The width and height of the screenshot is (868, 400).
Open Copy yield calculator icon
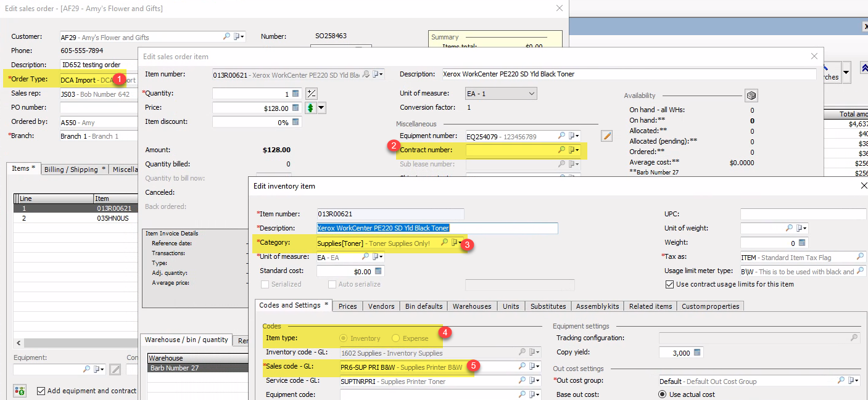click(698, 353)
